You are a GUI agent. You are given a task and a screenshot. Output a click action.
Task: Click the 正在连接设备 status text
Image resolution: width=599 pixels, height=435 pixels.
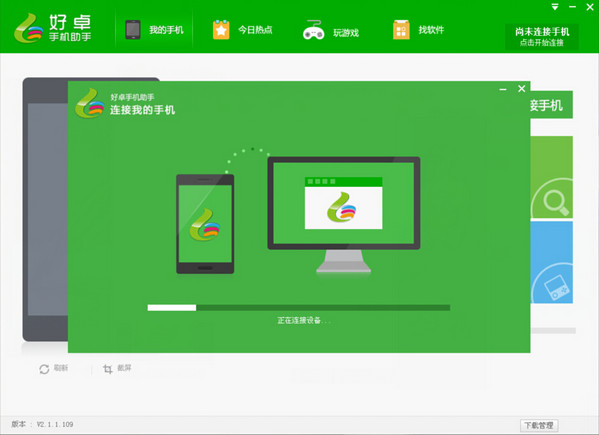coord(304,320)
